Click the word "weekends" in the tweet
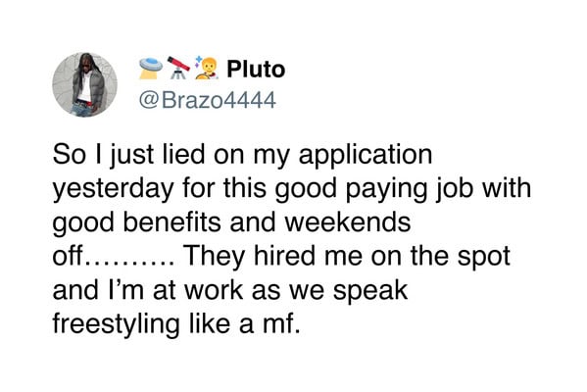The width and height of the screenshot is (587, 392). pos(348,222)
